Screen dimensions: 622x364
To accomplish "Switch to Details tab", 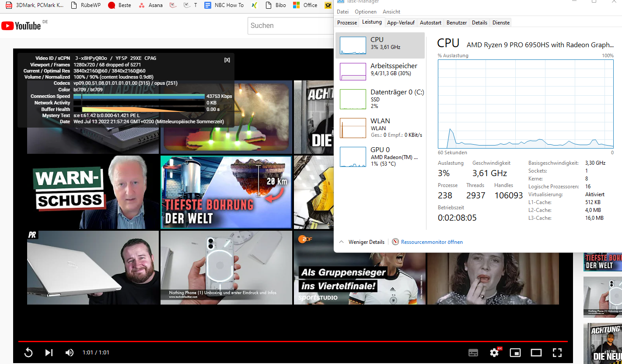I will point(479,23).
